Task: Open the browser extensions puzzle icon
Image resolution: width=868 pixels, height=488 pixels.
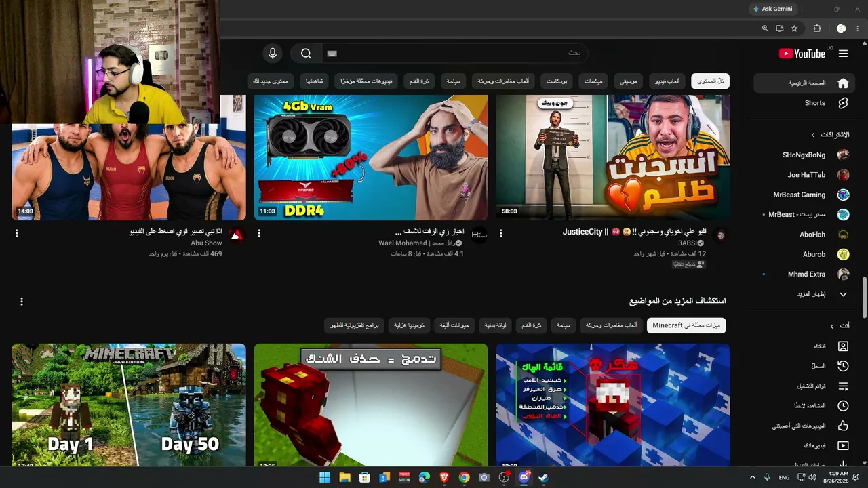Action: click(817, 28)
